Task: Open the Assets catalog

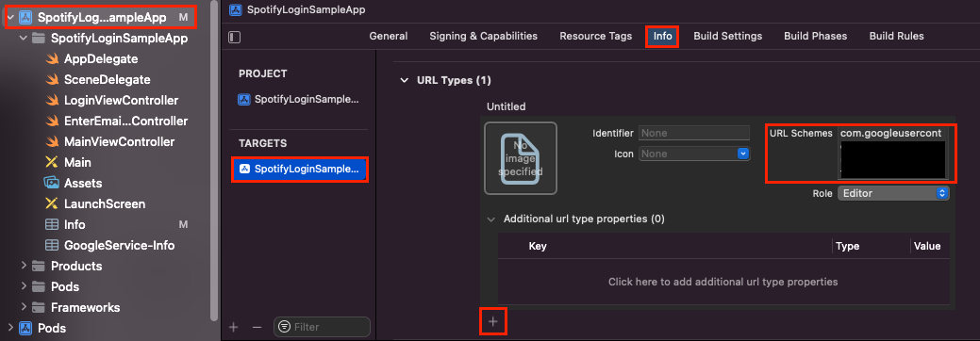Action: click(82, 183)
